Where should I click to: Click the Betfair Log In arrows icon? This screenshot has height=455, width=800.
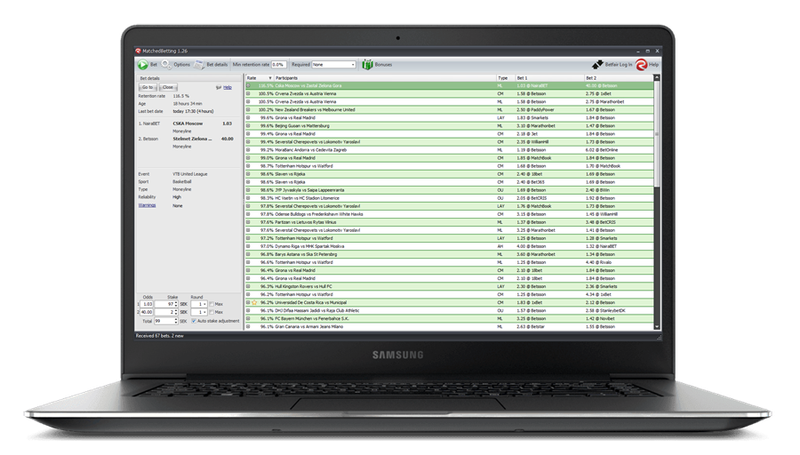point(597,64)
